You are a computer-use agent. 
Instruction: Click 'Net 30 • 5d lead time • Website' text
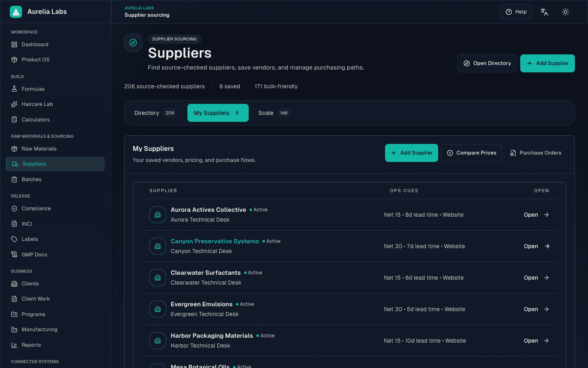425,309
